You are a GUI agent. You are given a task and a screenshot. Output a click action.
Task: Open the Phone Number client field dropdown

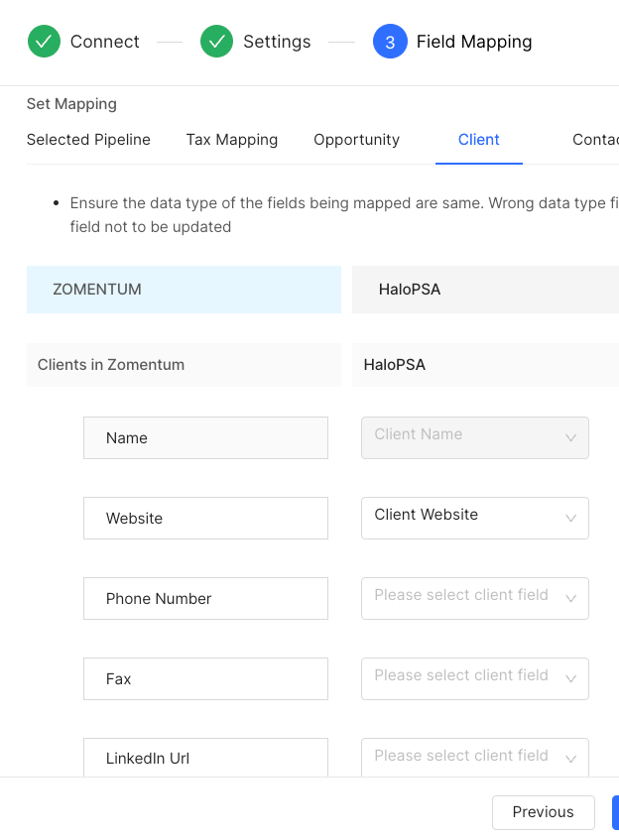pos(475,598)
